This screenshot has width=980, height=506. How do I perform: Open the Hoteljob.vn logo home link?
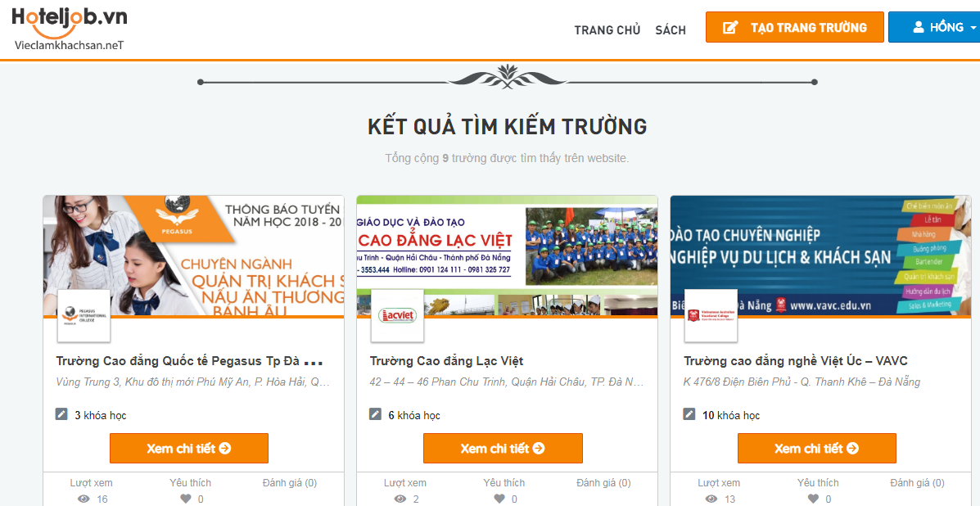[69, 28]
